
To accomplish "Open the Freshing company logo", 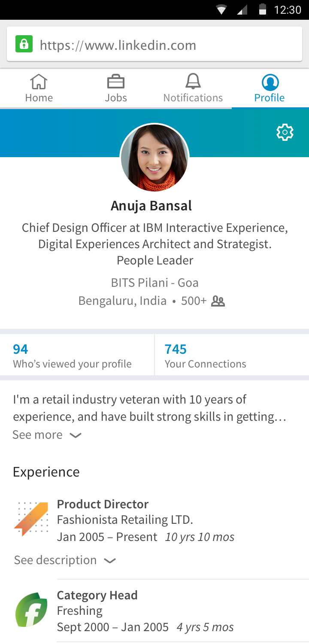I will coord(31,610).
